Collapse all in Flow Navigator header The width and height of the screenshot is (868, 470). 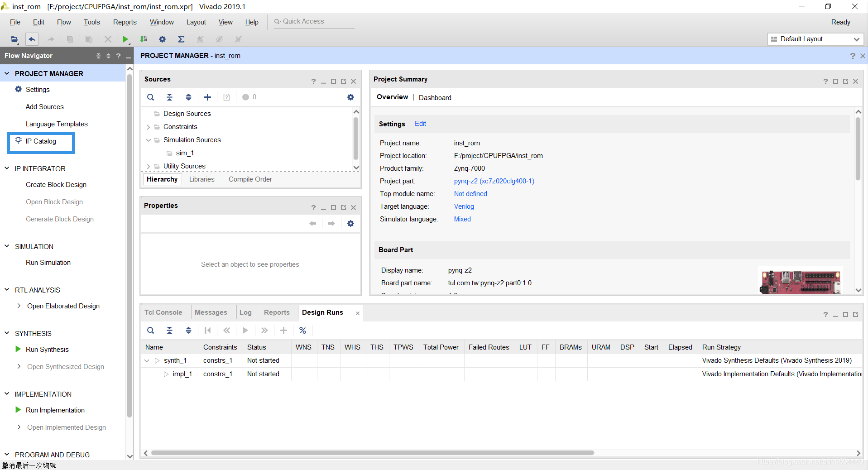(98, 56)
